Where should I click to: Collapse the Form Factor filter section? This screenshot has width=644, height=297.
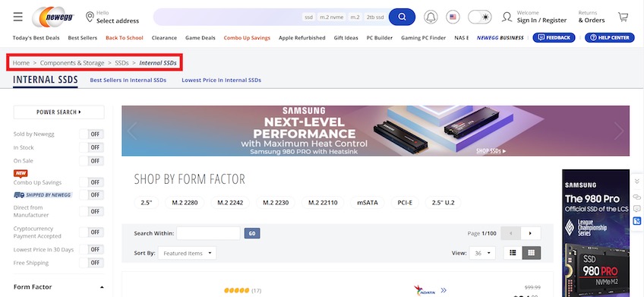[102, 287]
